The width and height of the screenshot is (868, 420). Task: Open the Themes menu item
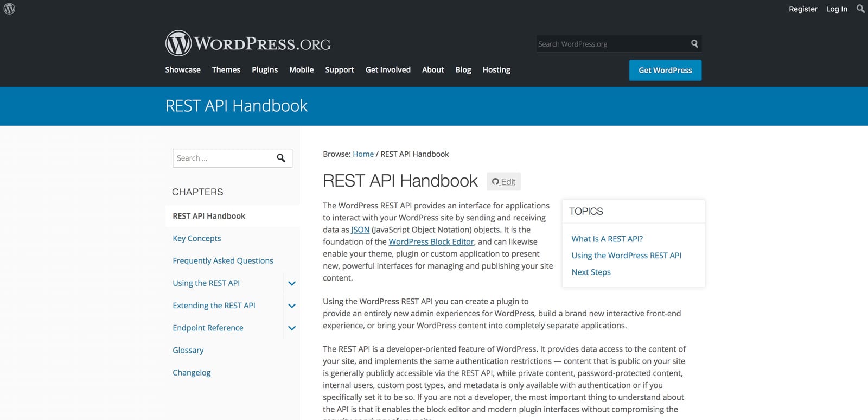[226, 69]
